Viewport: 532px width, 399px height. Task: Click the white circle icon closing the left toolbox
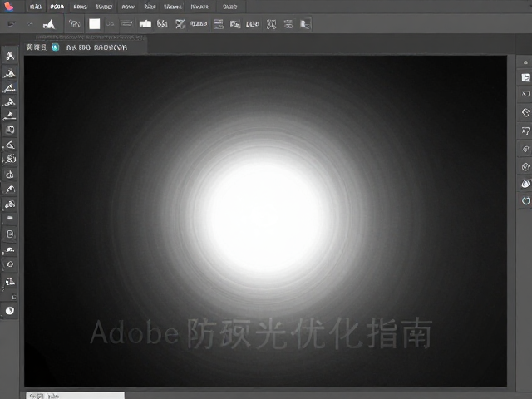coord(10,310)
